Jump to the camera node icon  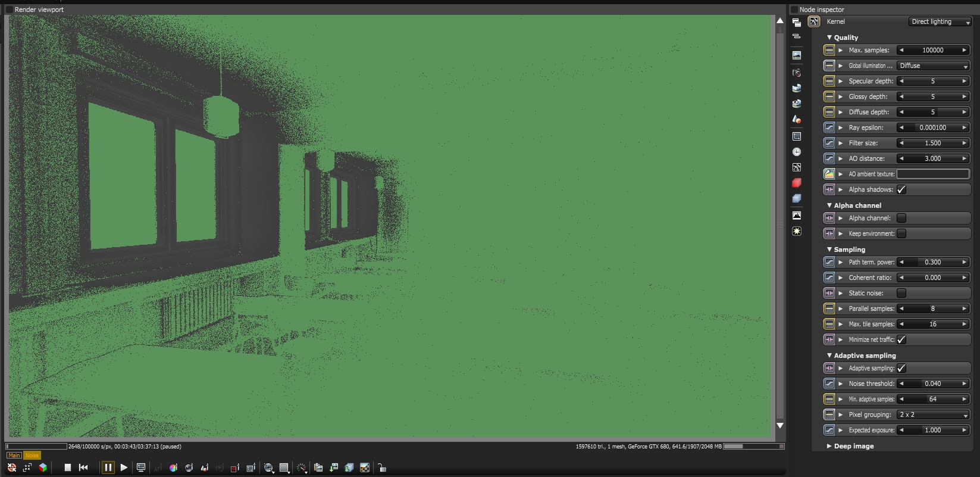[x=797, y=73]
